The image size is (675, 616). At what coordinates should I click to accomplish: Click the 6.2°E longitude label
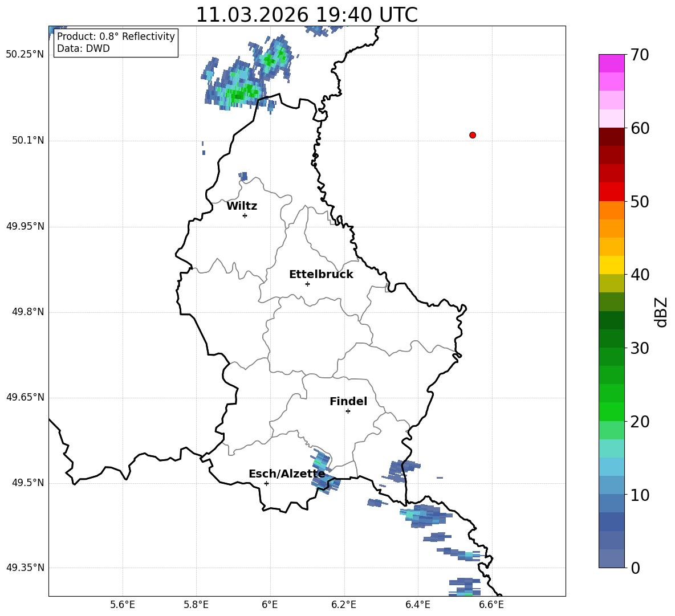click(344, 605)
